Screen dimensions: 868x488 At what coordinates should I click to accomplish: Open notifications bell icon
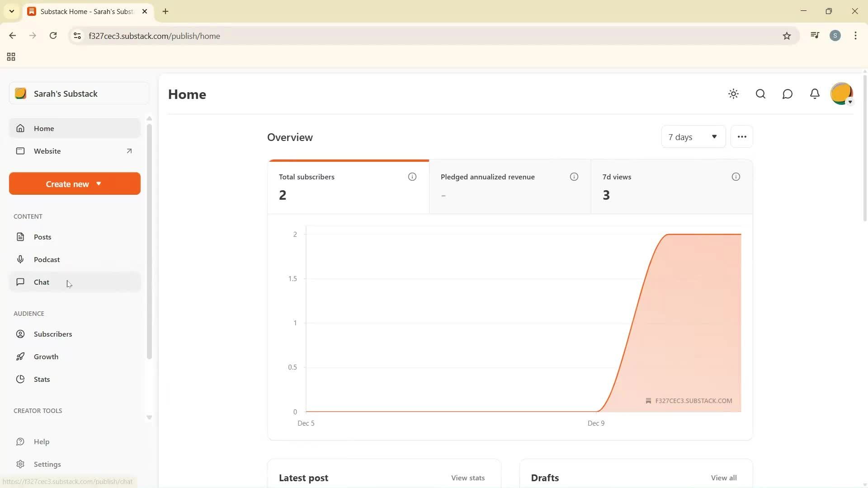click(814, 94)
